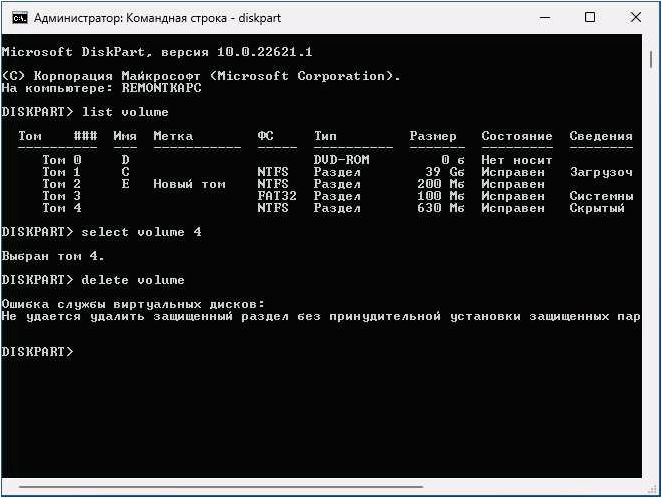Click the last empty DISKPART> prompt
Screen dimensions: 662x498
pyautogui.click(x=37, y=352)
